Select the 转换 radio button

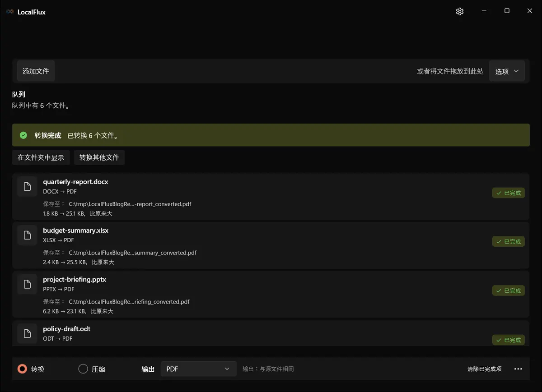22,369
